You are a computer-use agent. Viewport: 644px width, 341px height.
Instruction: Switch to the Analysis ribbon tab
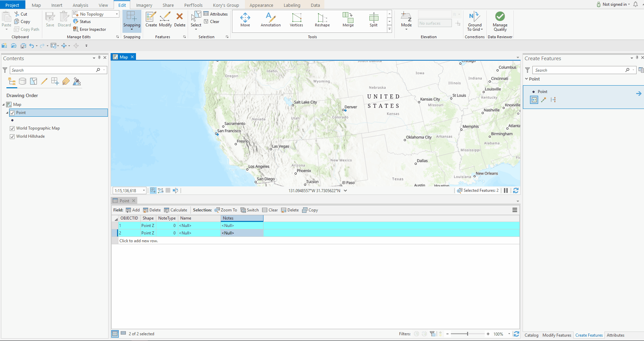(x=80, y=5)
